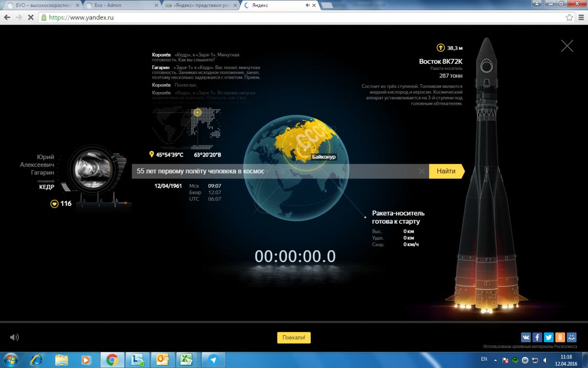Open Telegram from the taskbar
The height and width of the screenshot is (368, 588).
click(x=213, y=359)
